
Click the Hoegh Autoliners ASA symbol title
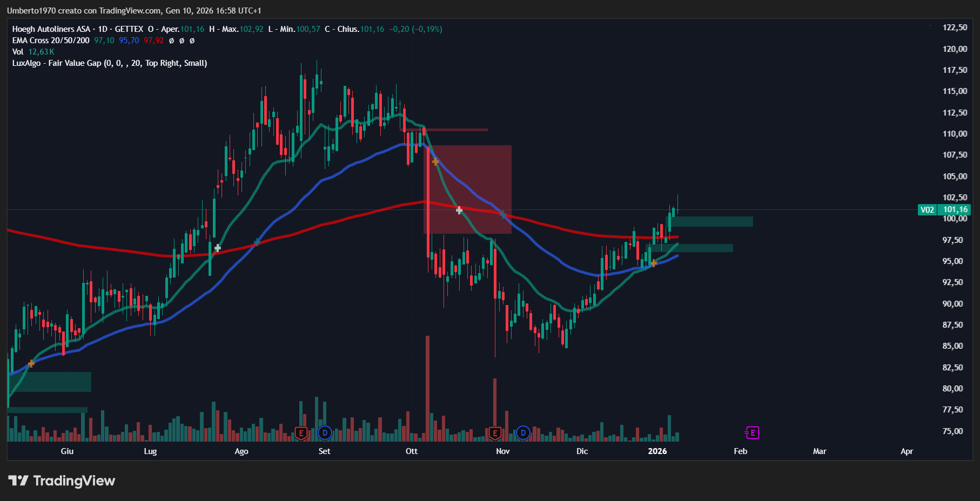pos(51,29)
